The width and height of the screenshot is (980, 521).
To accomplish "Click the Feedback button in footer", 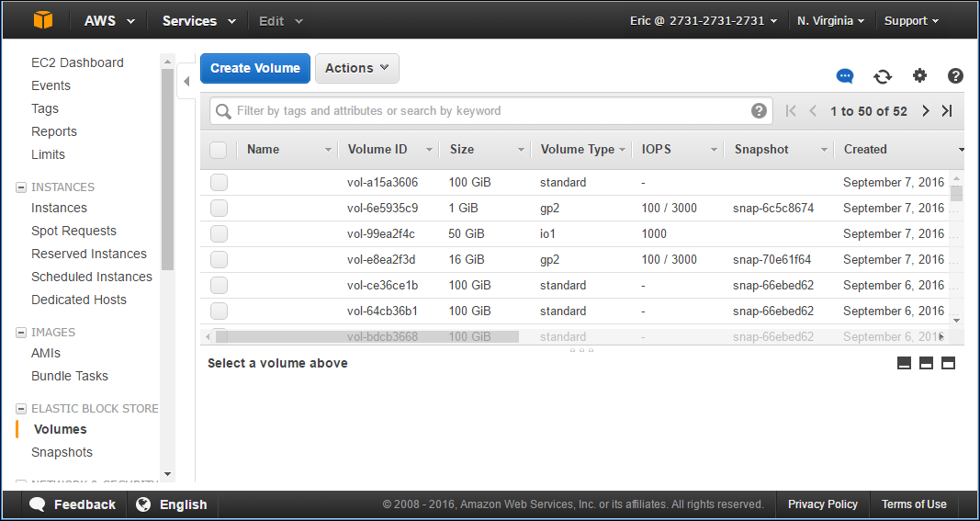I will click(73, 504).
